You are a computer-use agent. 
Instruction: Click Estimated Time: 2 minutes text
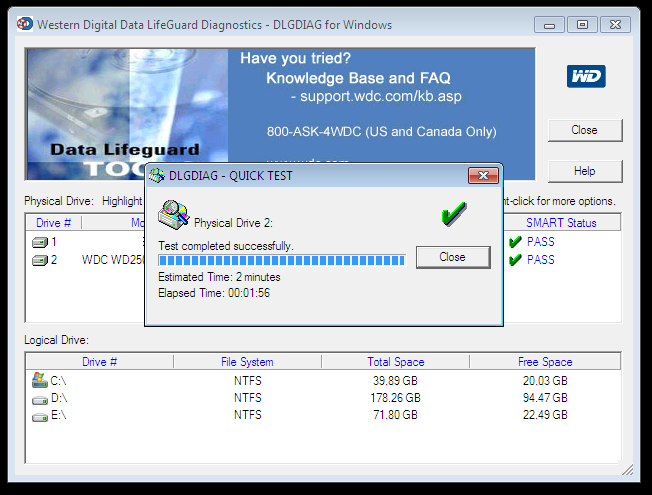tap(219, 277)
